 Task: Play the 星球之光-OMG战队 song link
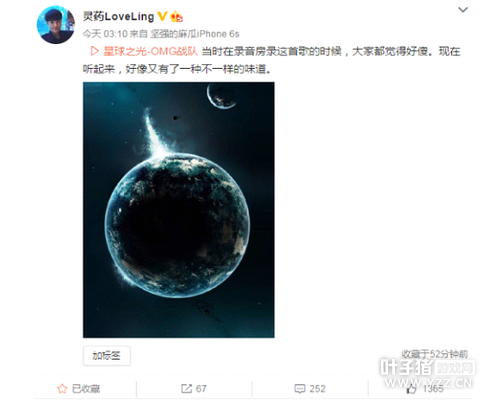(151, 51)
